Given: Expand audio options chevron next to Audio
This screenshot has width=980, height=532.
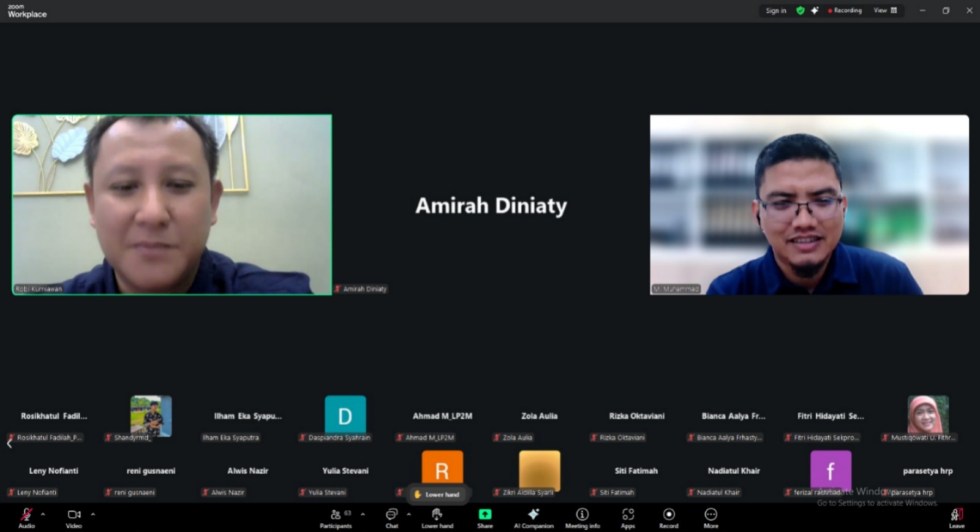Looking at the screenshot, I should pos(43,514).
